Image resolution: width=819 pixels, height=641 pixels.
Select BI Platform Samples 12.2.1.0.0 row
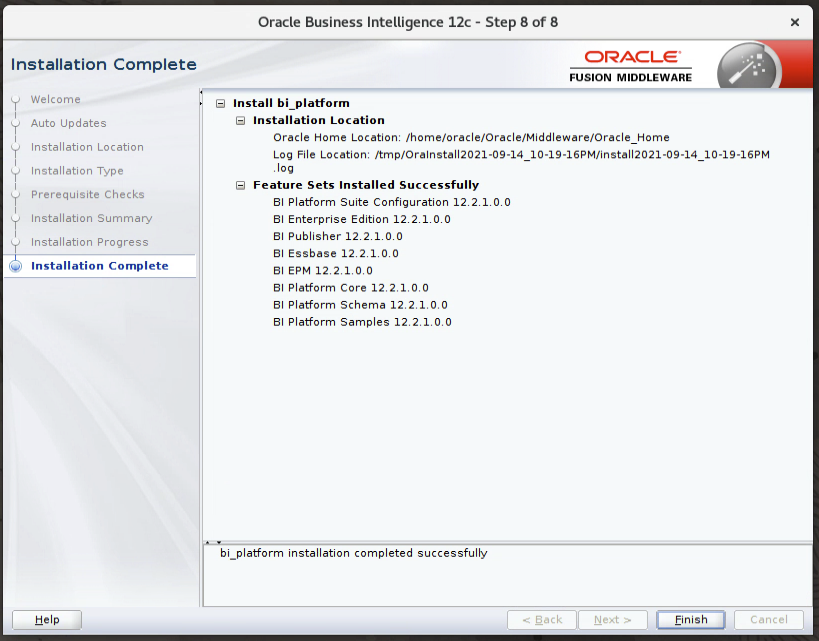[362, 322]
